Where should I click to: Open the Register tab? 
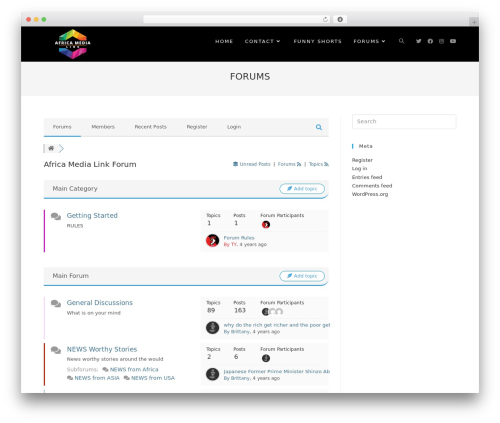pyautogui.click(x=197, y=127)
